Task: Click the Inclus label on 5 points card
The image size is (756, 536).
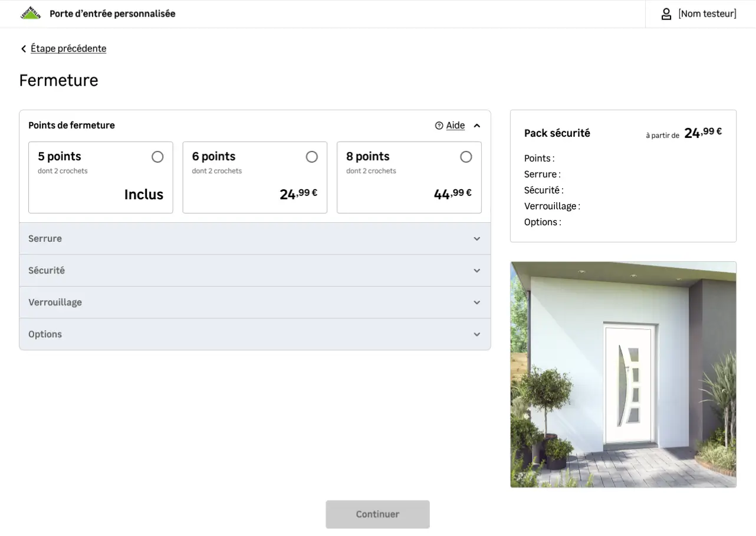Action: tap(144, 195)
